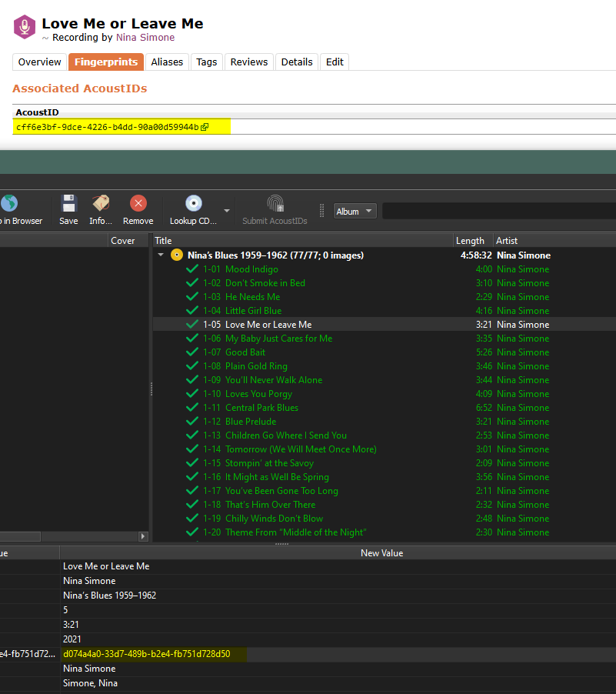This screenshot has width=616, height=694.
Task: Select track 1-11 Central Park Blues
Action: coord(261,408)
